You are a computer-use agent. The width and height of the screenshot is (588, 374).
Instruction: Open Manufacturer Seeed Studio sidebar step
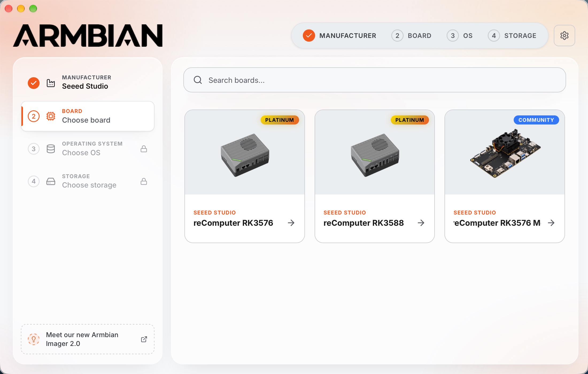[88, 83]
